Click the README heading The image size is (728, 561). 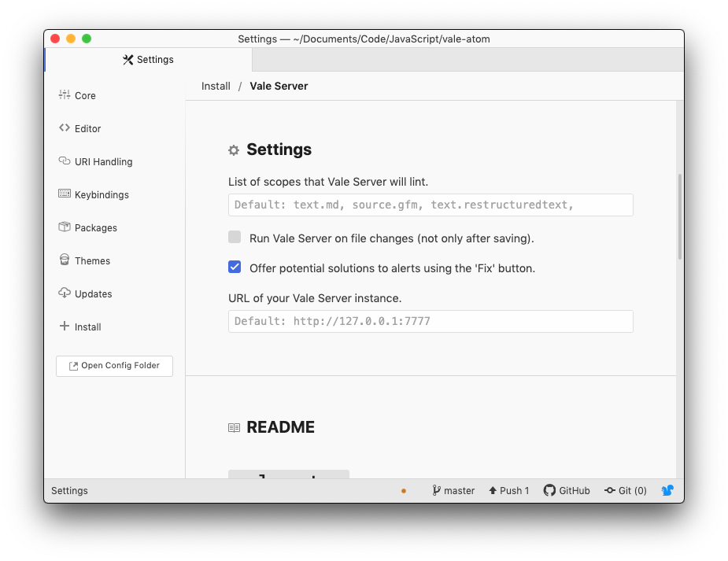[x=280, y=427]
